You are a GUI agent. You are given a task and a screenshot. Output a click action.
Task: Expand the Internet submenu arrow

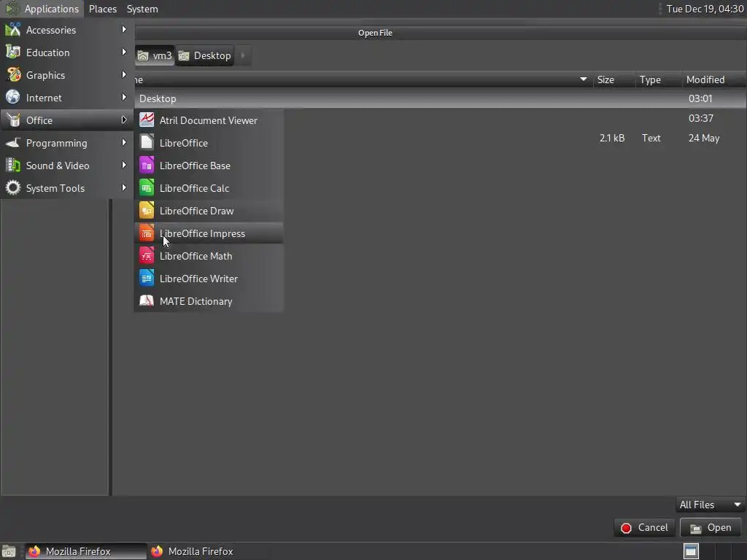pyautogui.click(x=124, y=97)
